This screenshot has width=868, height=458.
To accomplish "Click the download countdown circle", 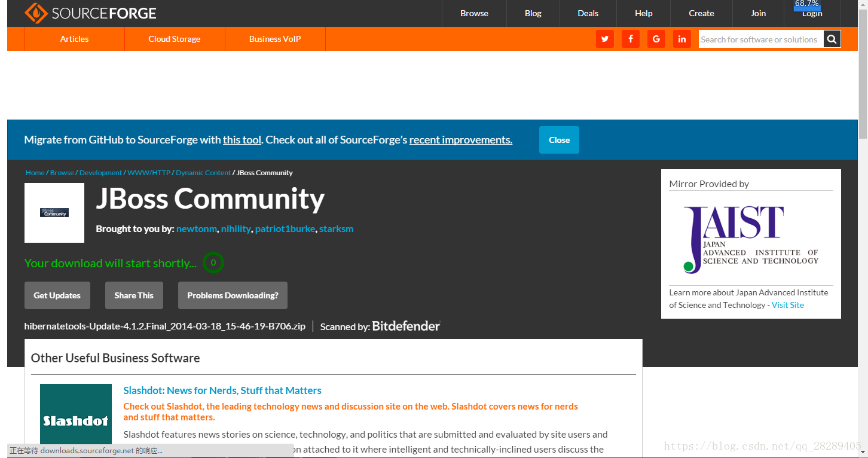I will [x=213, y=262].
